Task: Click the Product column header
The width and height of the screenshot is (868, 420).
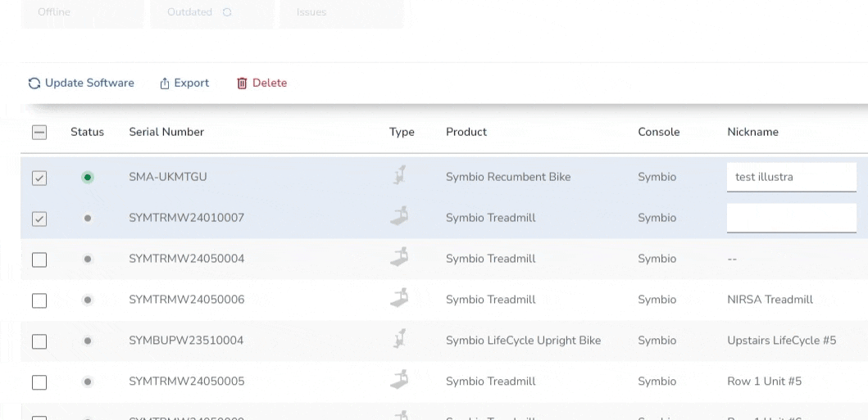Action: pyautogui.click(x=466, y=132)
